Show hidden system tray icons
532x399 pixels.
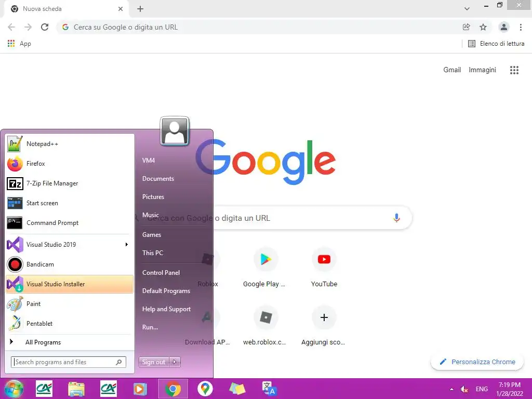pos(451,389)
